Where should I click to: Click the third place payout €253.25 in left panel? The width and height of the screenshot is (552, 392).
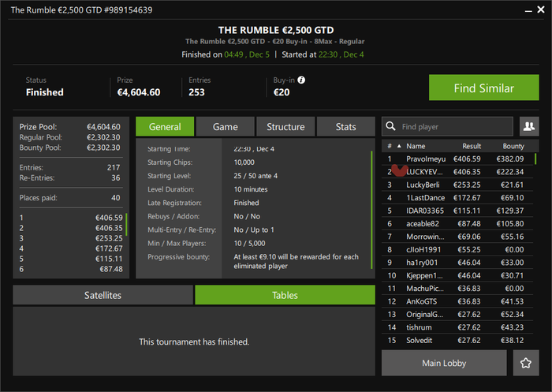pyautogui.click(x=109, y=238)
